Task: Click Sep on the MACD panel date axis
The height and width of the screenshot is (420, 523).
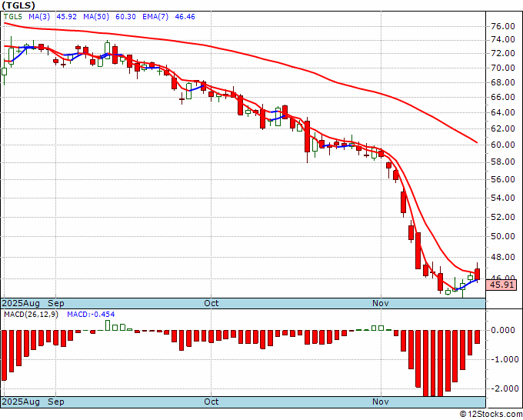Action: point(55,402)
